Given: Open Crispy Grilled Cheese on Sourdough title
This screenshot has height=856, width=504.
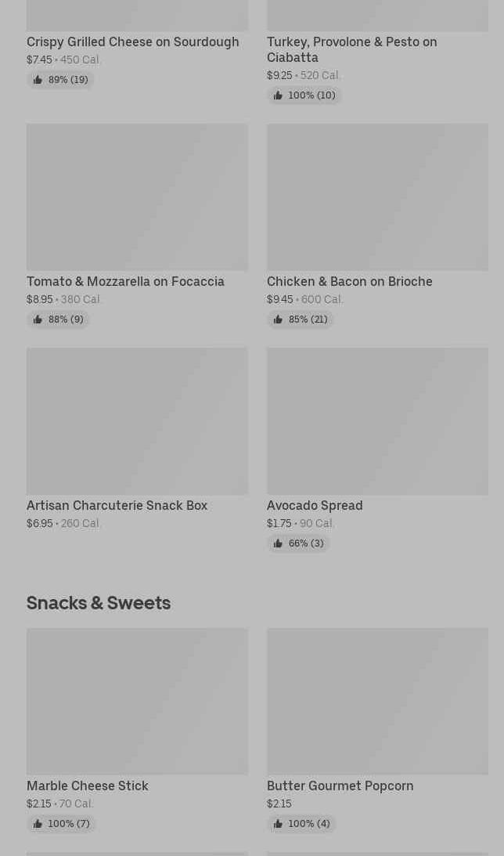Looking at the screenshot, I should (132, 42).
